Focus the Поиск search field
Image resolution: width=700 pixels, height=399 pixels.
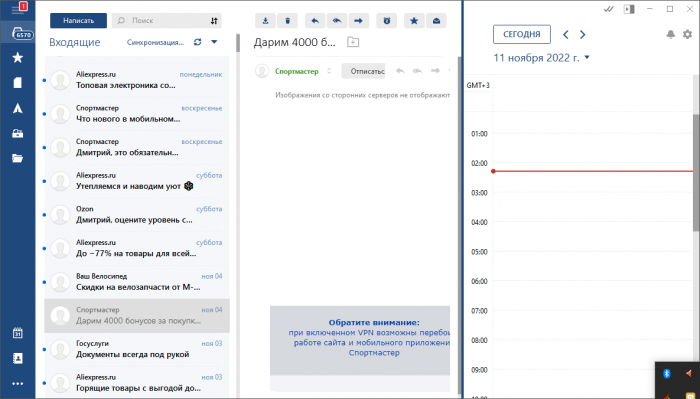167,21
